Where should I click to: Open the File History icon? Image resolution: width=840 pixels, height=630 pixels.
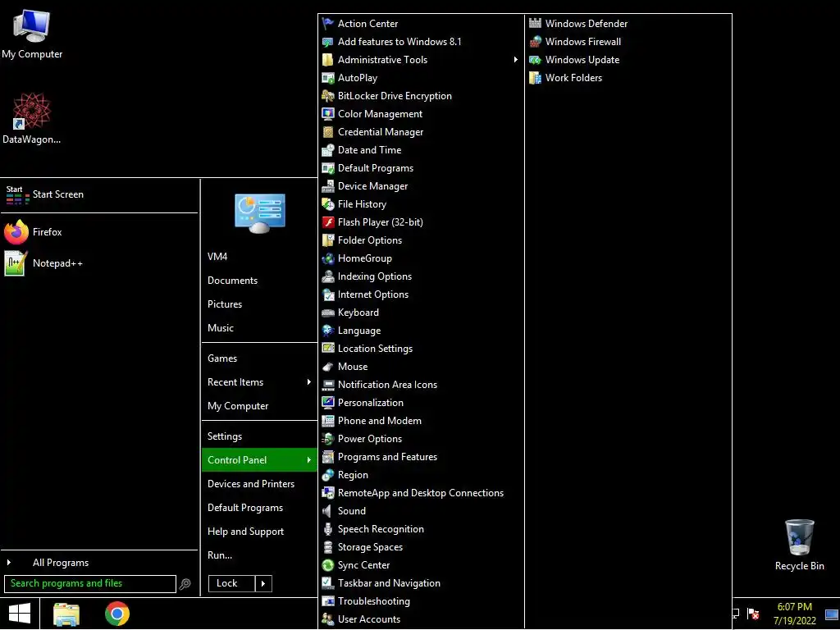coord(328,204)
